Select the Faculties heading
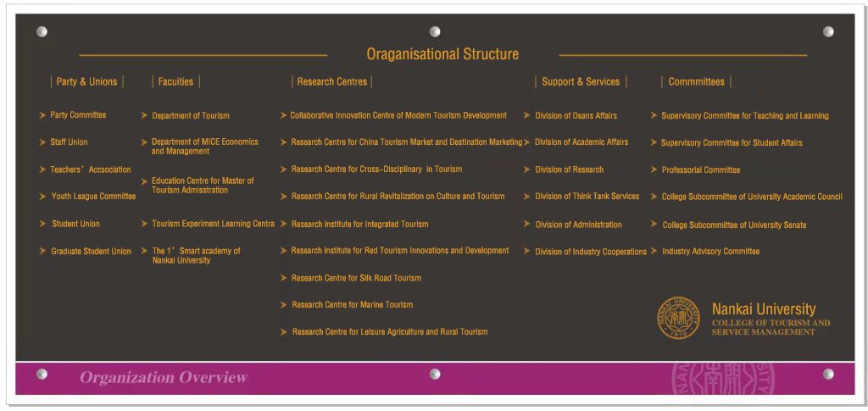This screenshot has height=411, width=868. [x=175, y=82]
